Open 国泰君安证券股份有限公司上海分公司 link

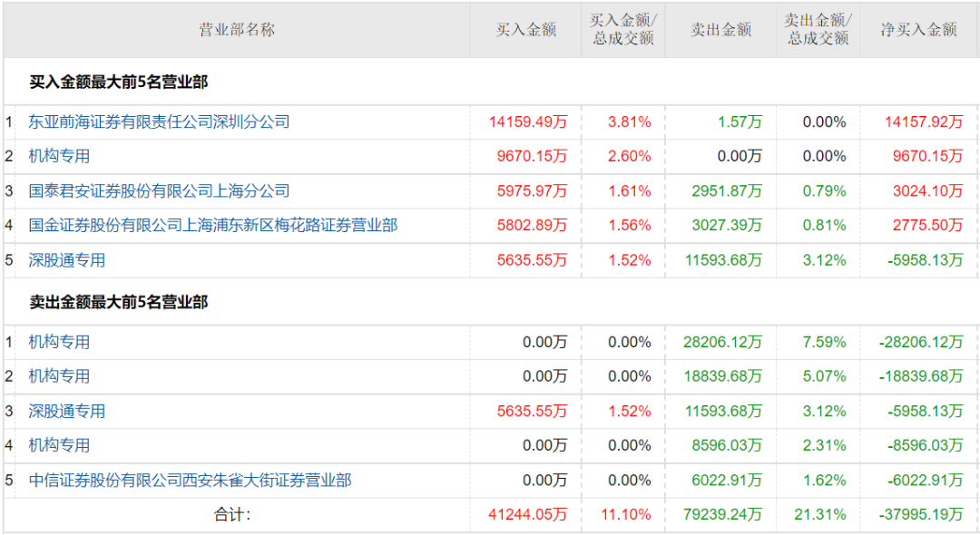tap(159, 190)
